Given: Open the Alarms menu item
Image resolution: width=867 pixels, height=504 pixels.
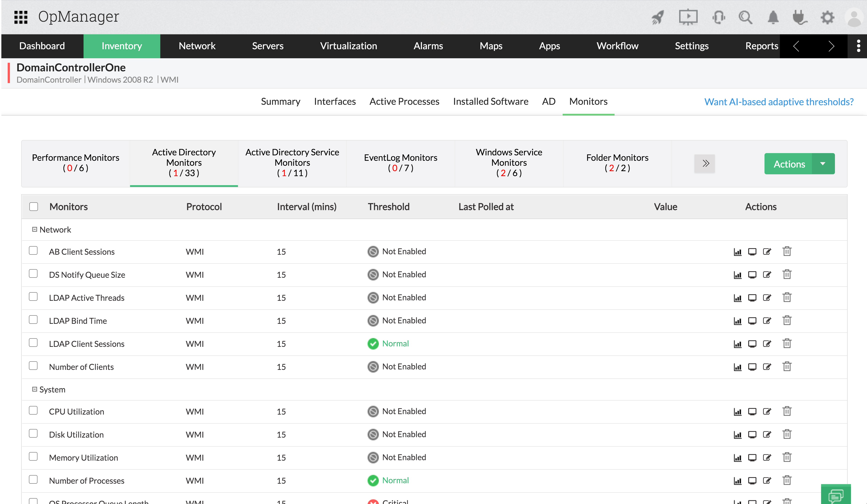Looking at the screenshot, I should tap(428, 46).
